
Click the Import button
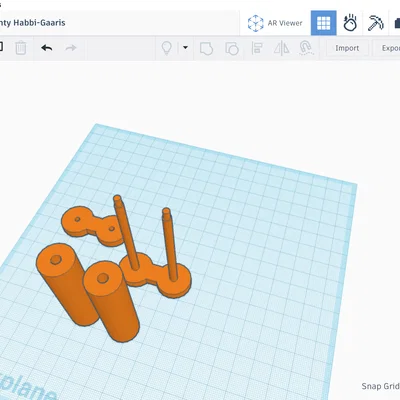347,48
